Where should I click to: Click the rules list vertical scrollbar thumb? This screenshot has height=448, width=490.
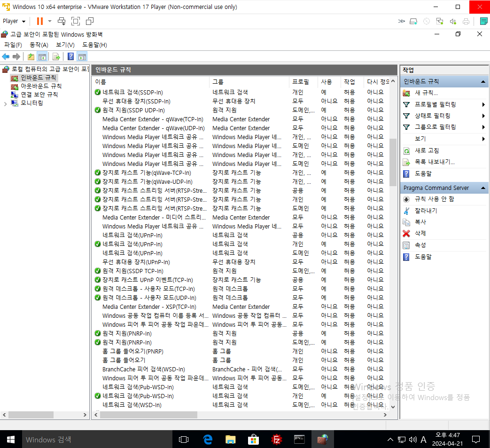click(393, 162)
